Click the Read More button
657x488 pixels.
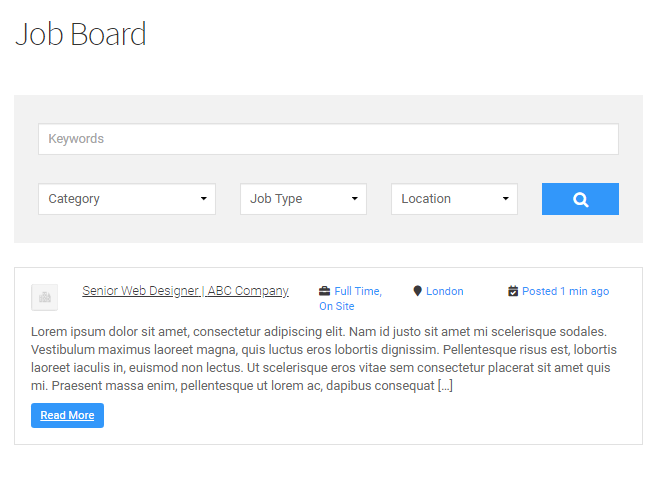point(67,416)
